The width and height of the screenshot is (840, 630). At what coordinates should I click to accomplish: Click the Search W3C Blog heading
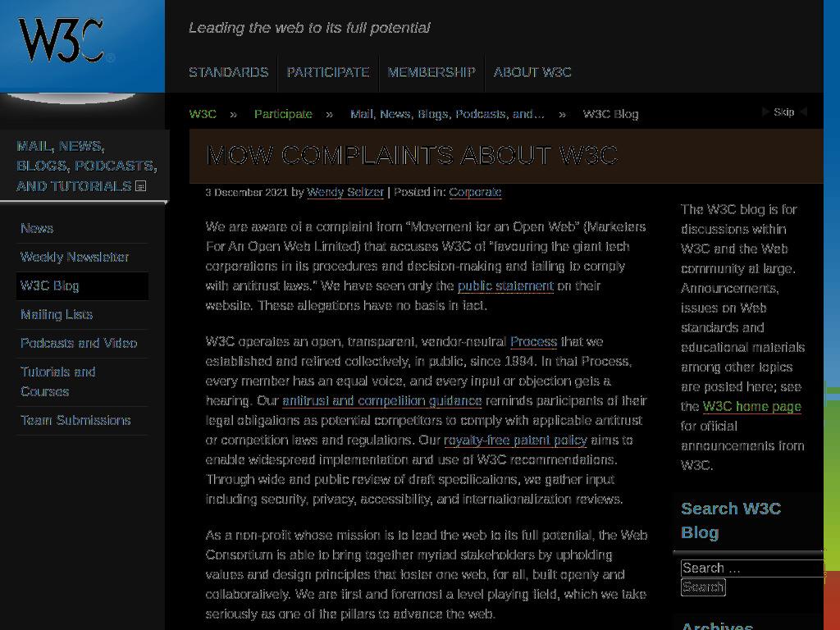pyautogui.click(x=731, y=520)
